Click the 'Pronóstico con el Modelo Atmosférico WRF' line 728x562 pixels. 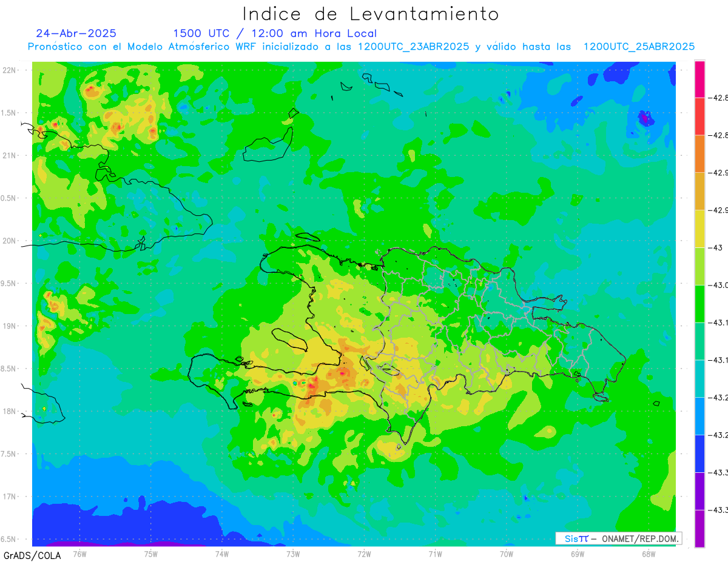pos(361,47)
